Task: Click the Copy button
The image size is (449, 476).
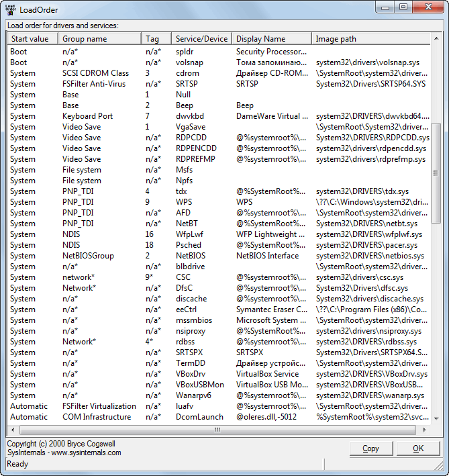Action: tap(371, 448)
